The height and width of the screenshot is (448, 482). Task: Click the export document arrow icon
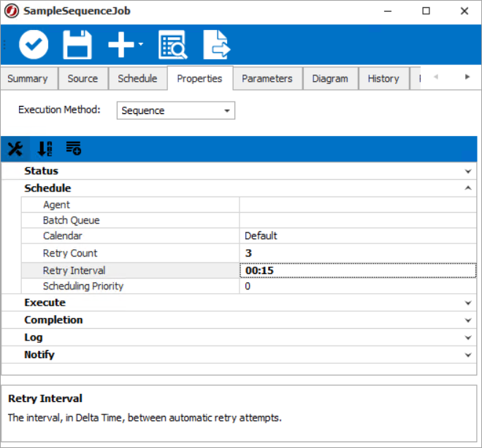pos(217,45)
